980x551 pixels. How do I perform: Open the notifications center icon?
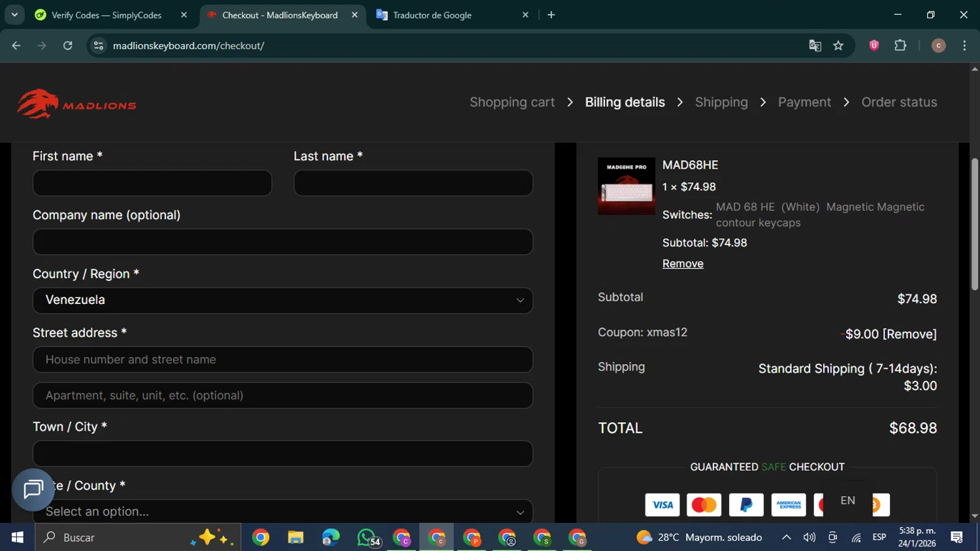click(957, 537)
